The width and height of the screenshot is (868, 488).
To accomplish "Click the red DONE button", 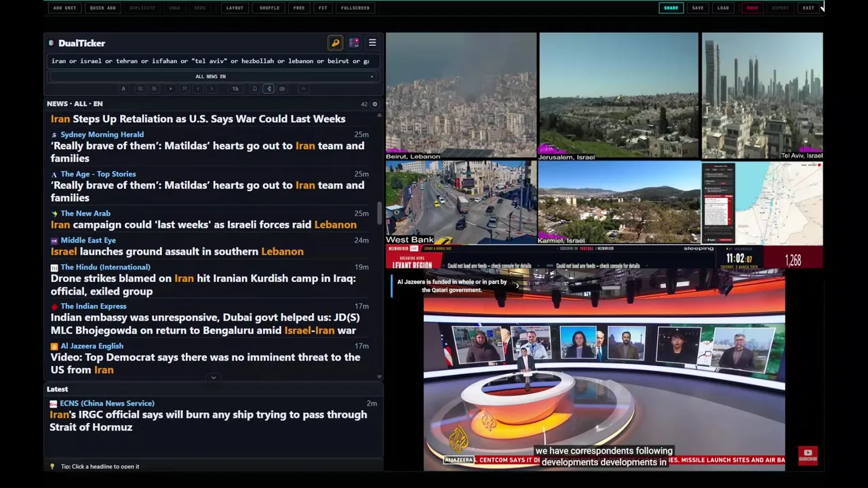I will click(752, 8).
